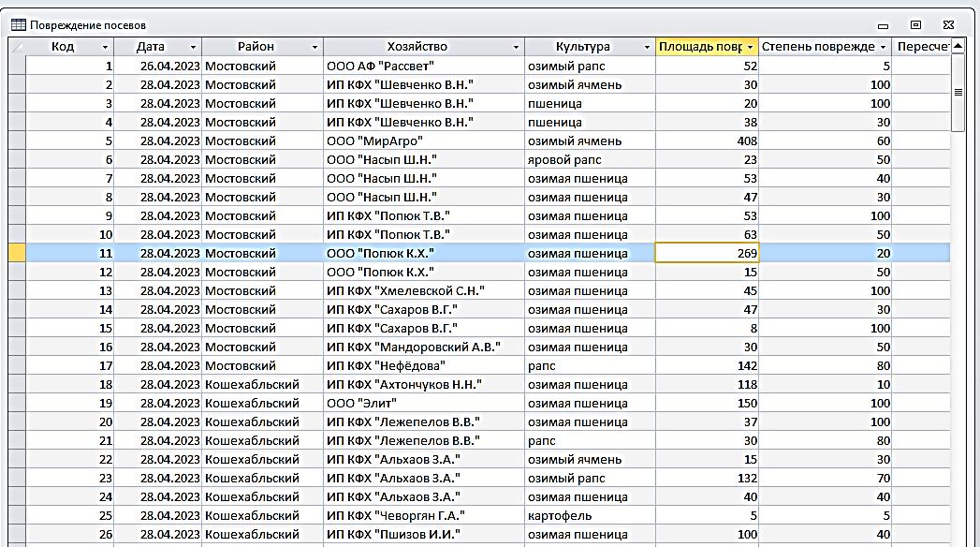Click the ООО "МирАгро" cell
This screenshot has height=547, width=980.
[x=423, y=141]
